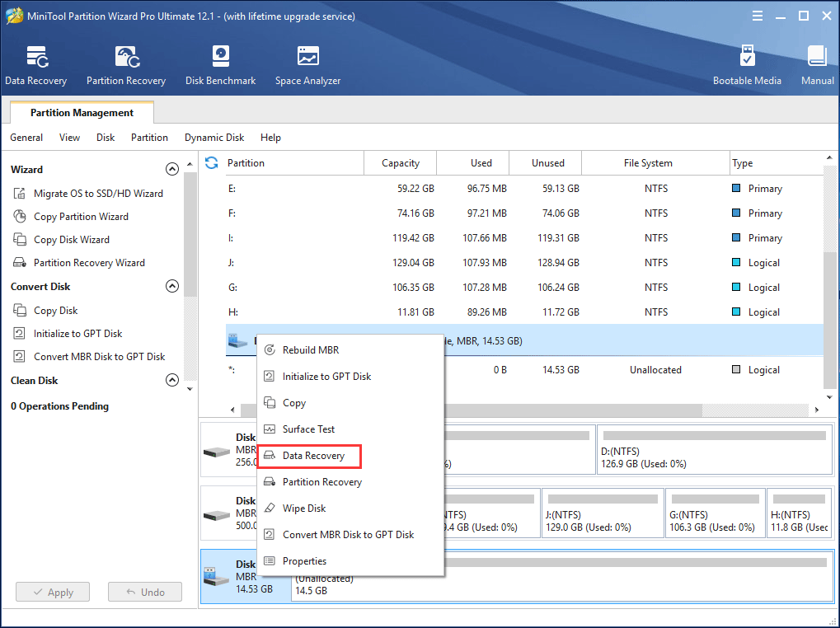Click the Undo button

coord(144,591)
